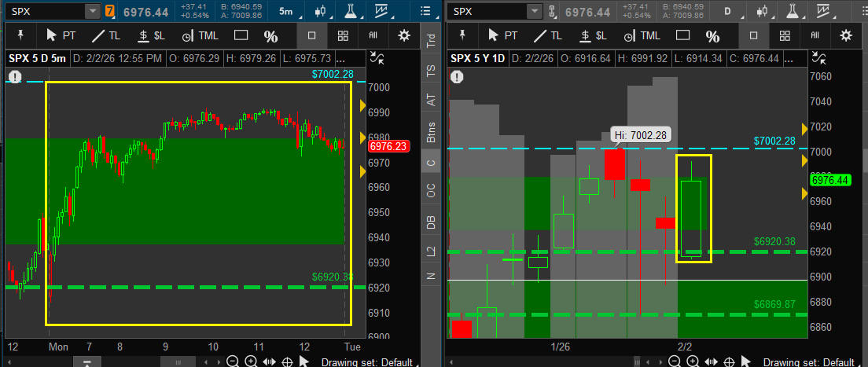
Task: Choose the TML time level tool in left chart
Action: click(x=200, y=35)
